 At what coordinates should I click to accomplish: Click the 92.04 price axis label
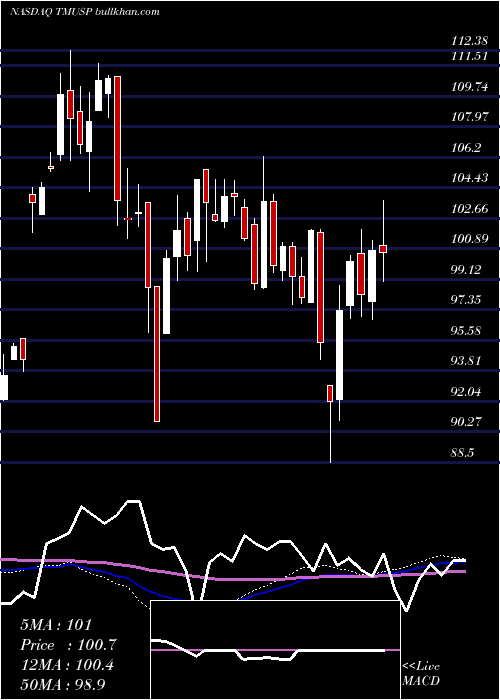[x=466, y=392]
